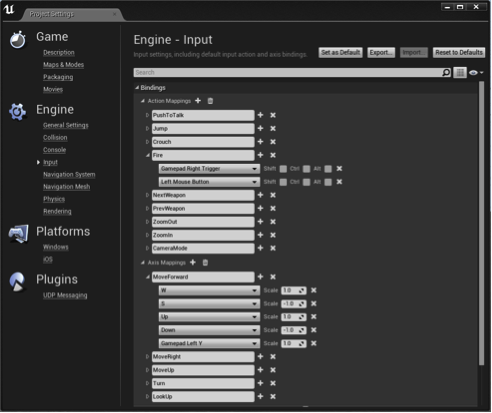The image size is (492, 413).
Task: Open UDP Messaging plugin settings
Action: [65, 295]
